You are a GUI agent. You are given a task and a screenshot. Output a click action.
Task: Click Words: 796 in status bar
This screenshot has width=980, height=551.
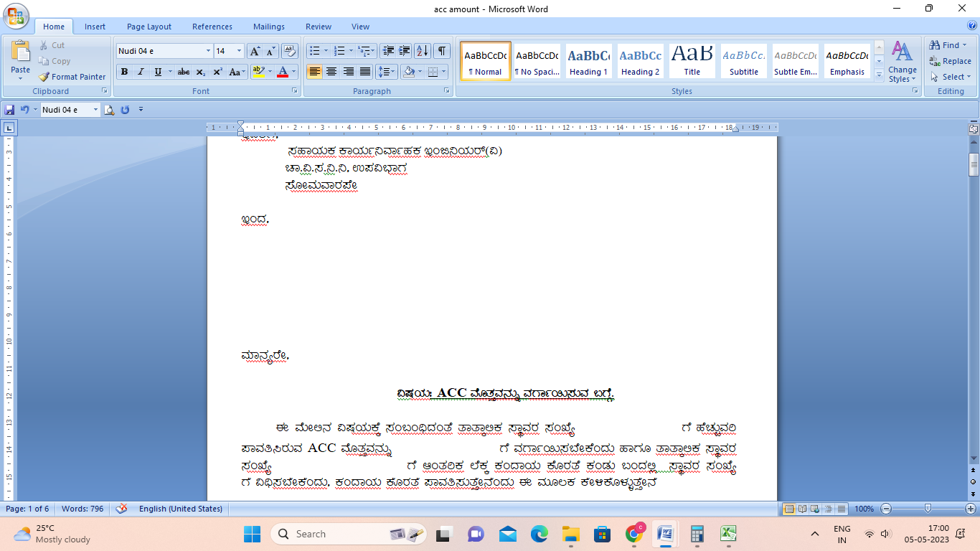83,509
